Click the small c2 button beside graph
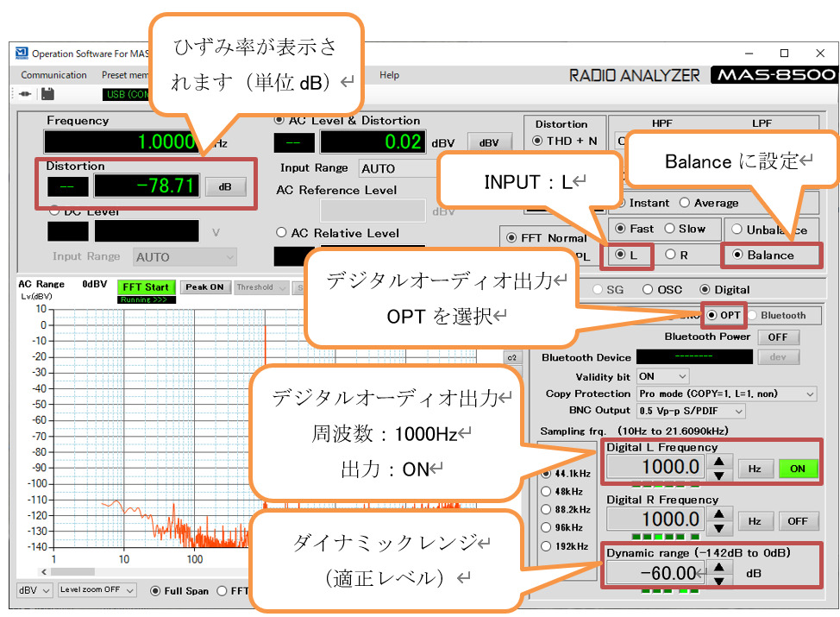Screen dimensions: 840x617 pos(511,356)
